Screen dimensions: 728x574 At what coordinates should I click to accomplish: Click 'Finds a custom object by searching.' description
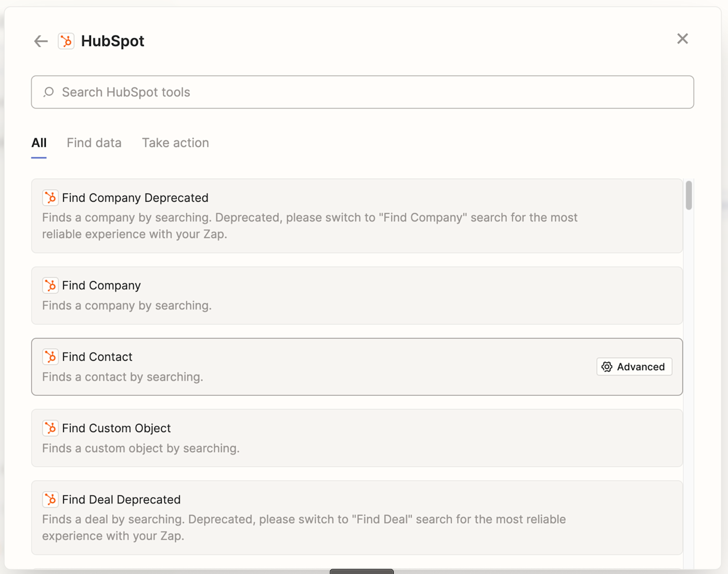[x=141, y=448]
